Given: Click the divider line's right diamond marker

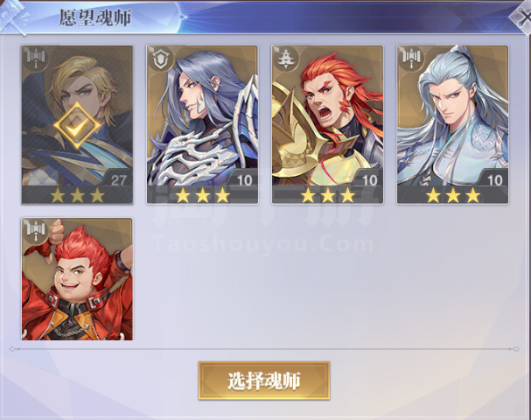Looking at the screenshot, I should coord(516,349).
